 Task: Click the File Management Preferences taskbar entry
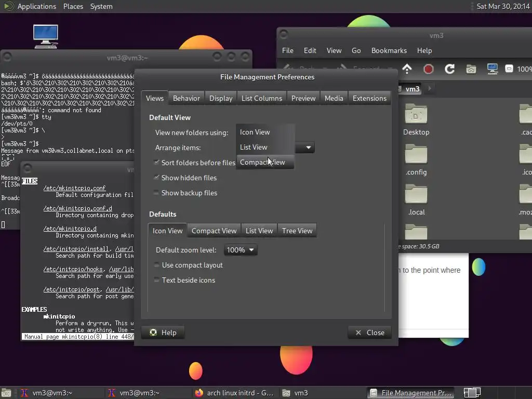point(410,393)
